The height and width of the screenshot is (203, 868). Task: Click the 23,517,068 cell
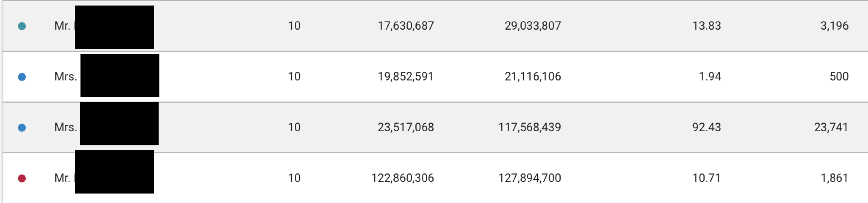406,127
